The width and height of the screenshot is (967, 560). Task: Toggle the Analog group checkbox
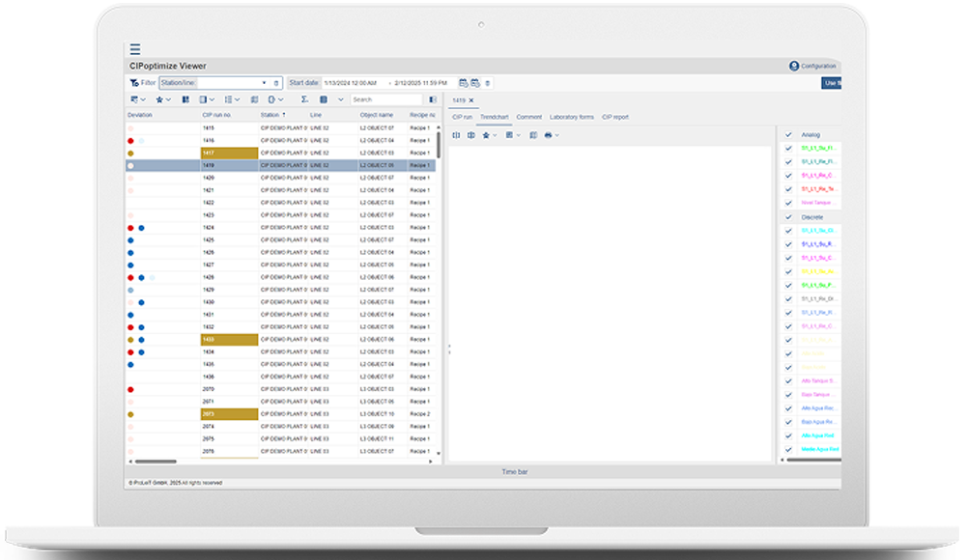788,134
